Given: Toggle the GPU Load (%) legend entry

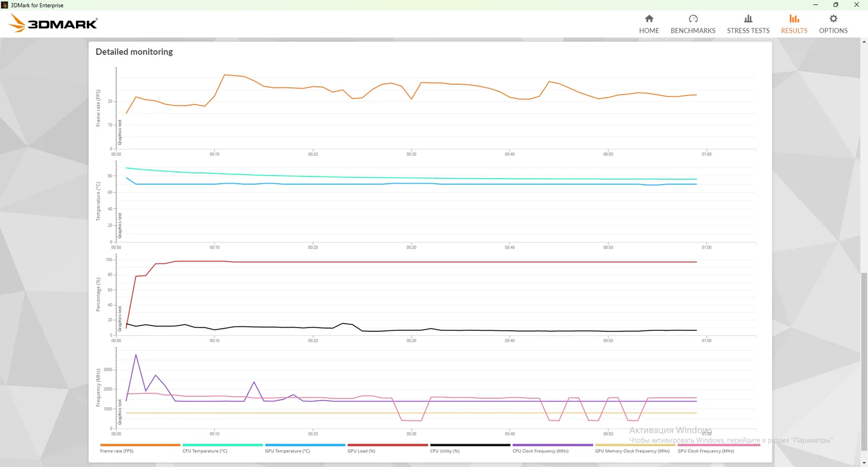Looking at the screenshot, I should pyautogui.click(x=387, y=449).
